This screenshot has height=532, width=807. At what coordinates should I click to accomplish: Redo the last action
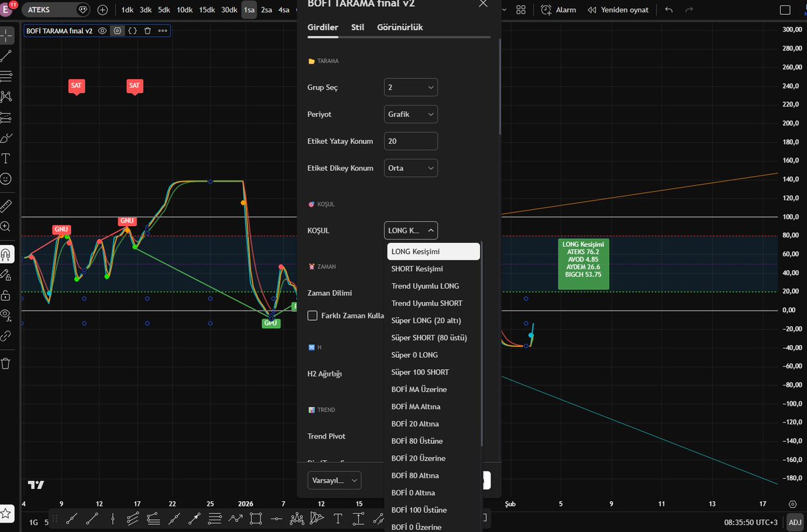point(689,10)
